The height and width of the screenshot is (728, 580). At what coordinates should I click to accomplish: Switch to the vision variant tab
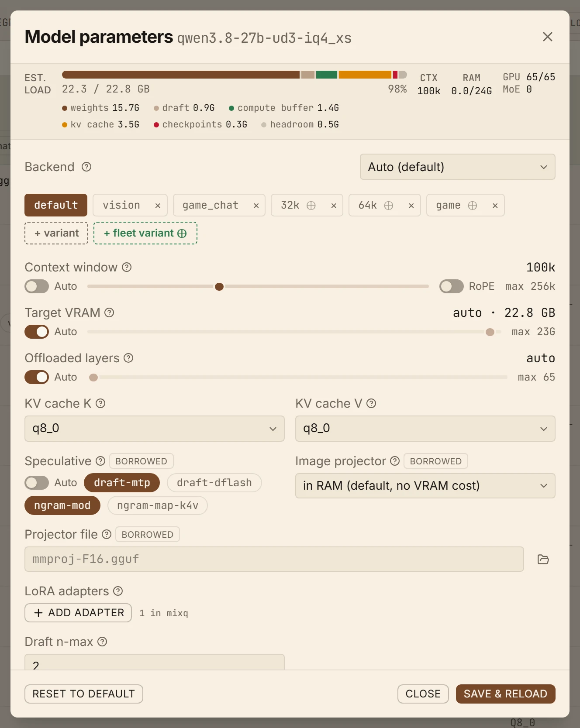click(x=122, y=205)
